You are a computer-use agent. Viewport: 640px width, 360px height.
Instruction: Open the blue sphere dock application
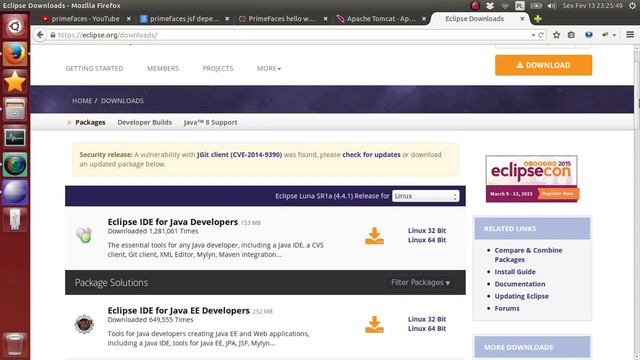[15, 192]
